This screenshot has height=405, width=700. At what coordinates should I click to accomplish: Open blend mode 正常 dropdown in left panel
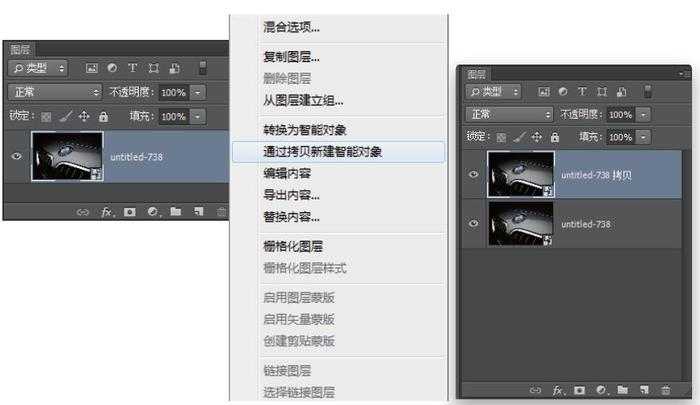tap(54, 92)
